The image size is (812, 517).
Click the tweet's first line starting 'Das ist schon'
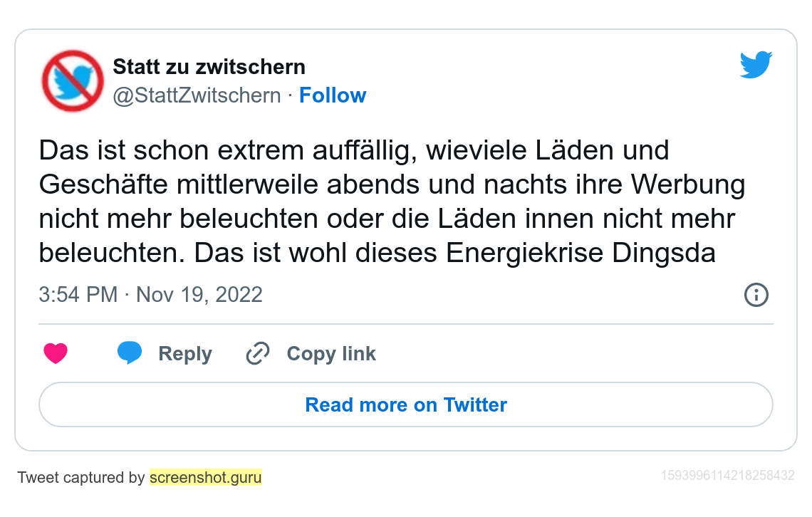click(x=353, y=151)
